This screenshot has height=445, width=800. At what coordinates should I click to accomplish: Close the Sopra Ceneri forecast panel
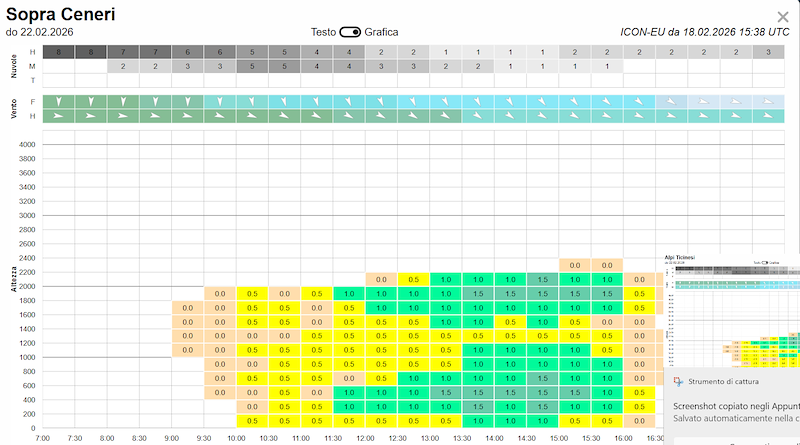click(782, 17)
